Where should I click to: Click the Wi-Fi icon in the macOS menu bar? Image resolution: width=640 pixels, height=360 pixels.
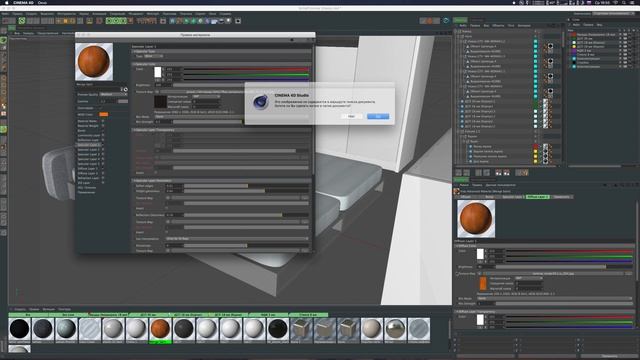616,2
